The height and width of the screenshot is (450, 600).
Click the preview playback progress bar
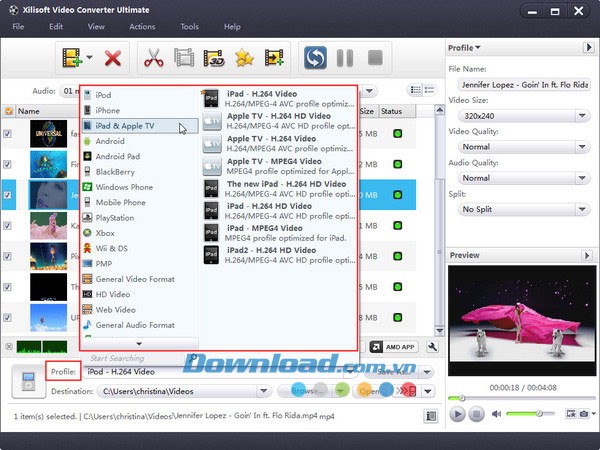522,398
